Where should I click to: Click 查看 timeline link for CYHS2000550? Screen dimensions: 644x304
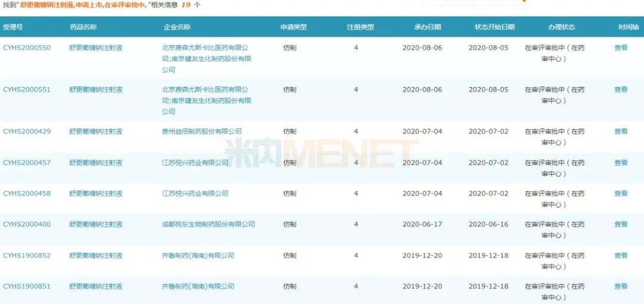[x=621, y=48]
